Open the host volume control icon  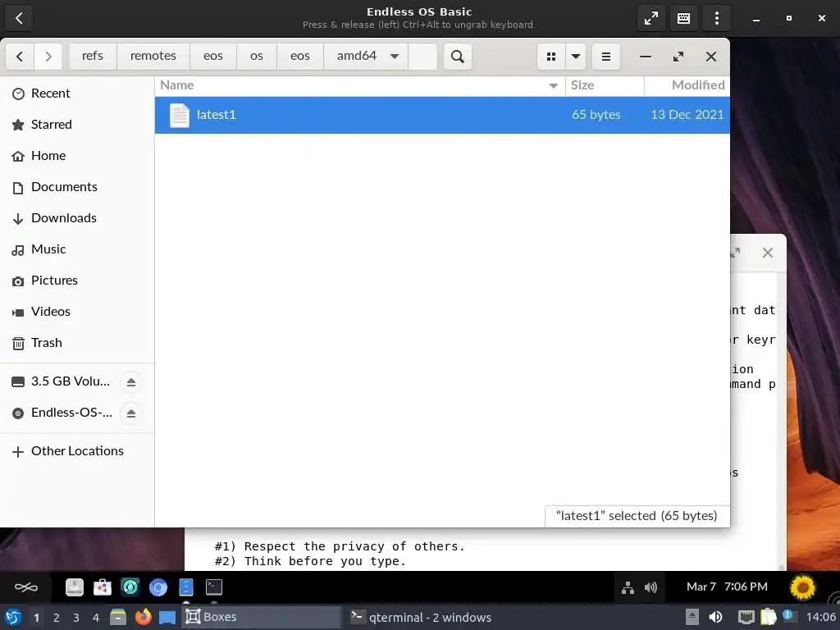[715, 617]
